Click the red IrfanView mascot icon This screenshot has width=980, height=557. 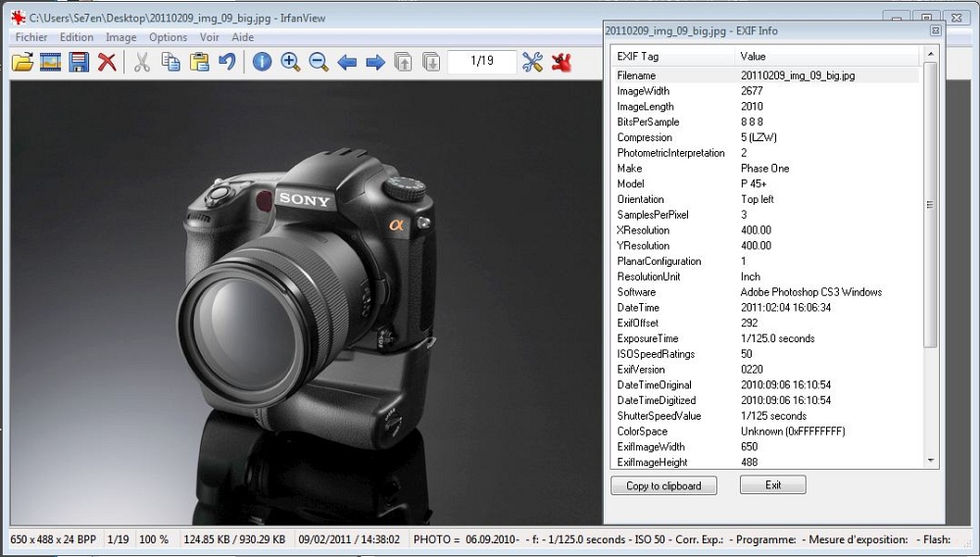[562, 62]
